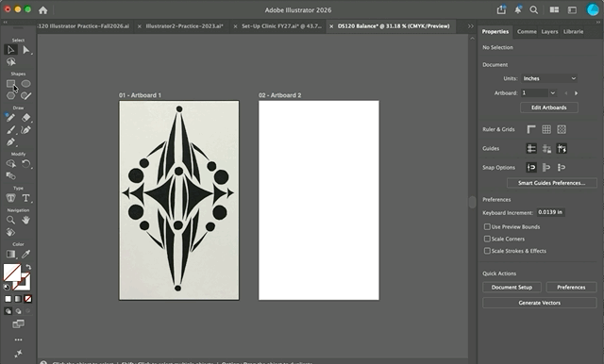This screenshot has height=364, width=604.
Task: Toggle the first Guides button
Action: (x=531, y=148)
